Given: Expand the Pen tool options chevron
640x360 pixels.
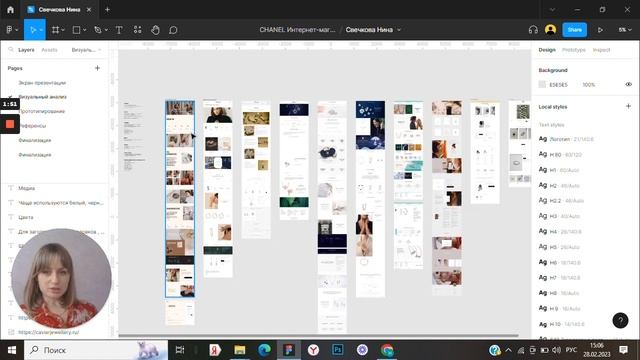Looking at the screenshot, I should pos(106,30).
